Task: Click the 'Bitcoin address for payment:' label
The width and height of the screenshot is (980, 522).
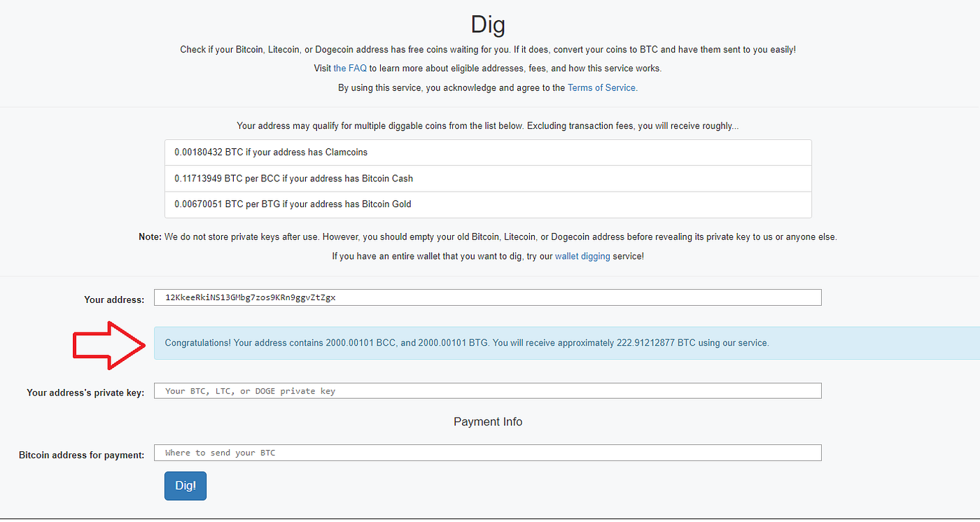Action: point(82,455)
